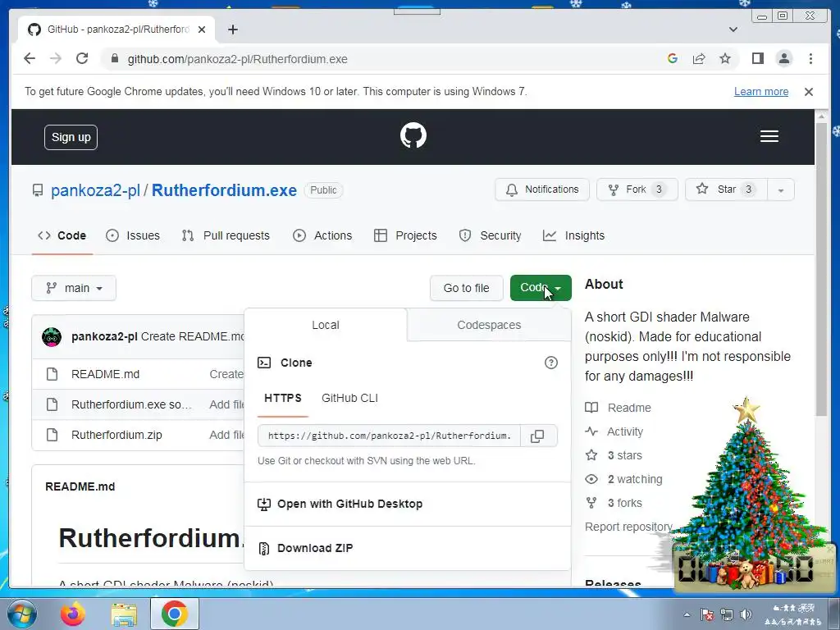The width and height of the screenshot is (840, 630).
Task: Select the Local tab in clone popup
Action: (x=325, y=325)
